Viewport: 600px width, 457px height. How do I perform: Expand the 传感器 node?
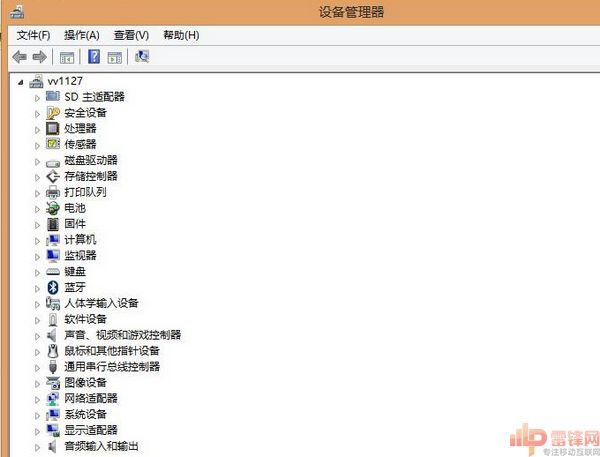[37, 146]
